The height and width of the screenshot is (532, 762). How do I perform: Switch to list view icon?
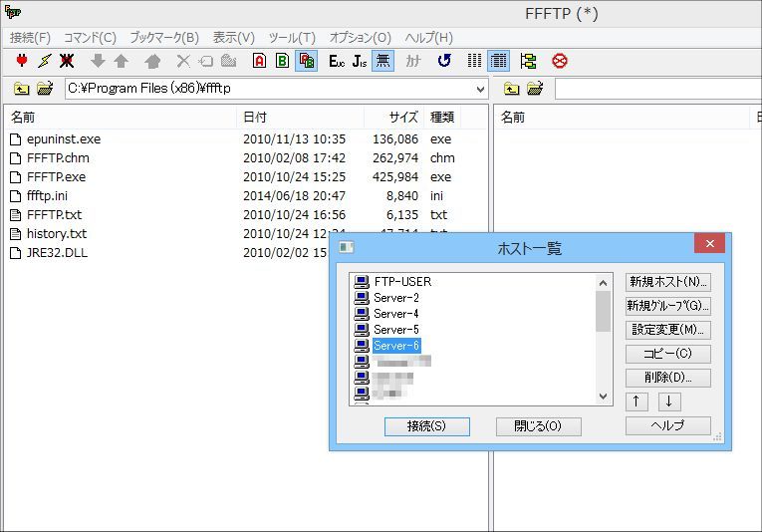point(474,61)
